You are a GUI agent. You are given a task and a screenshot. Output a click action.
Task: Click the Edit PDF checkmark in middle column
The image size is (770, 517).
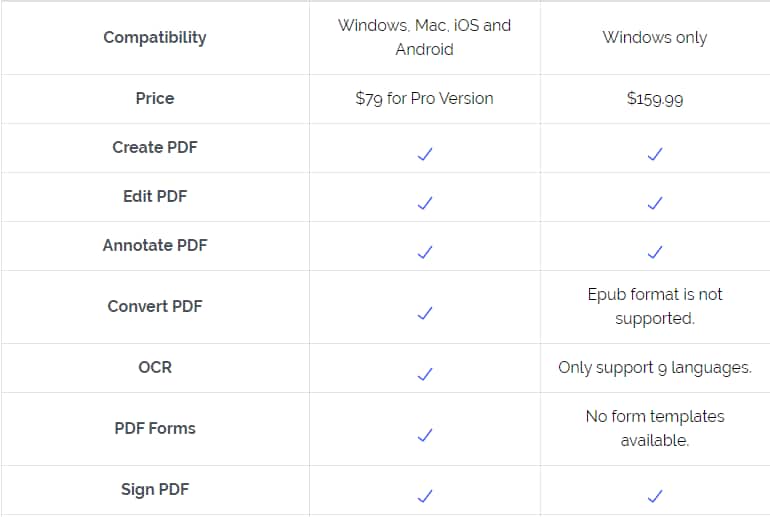(425, 203)
